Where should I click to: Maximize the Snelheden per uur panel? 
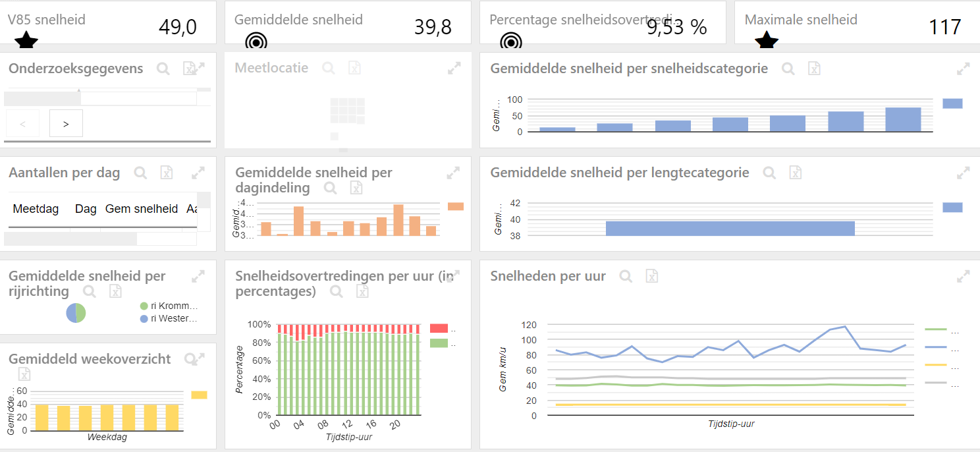(963, 276)
